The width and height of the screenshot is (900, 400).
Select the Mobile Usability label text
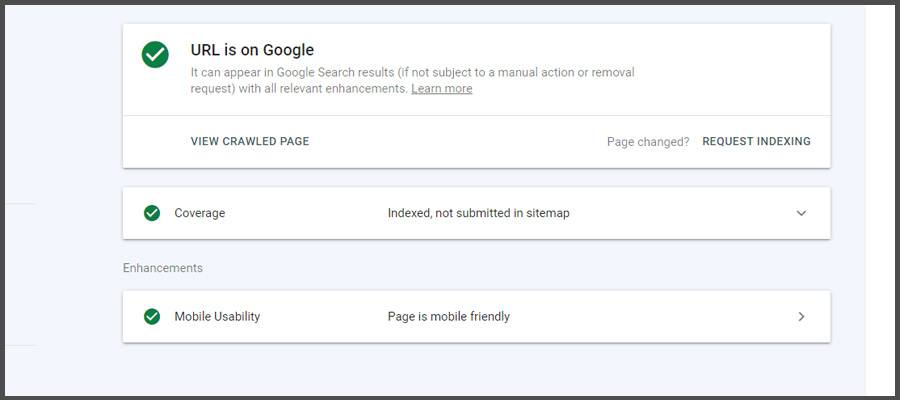(217, 317)
